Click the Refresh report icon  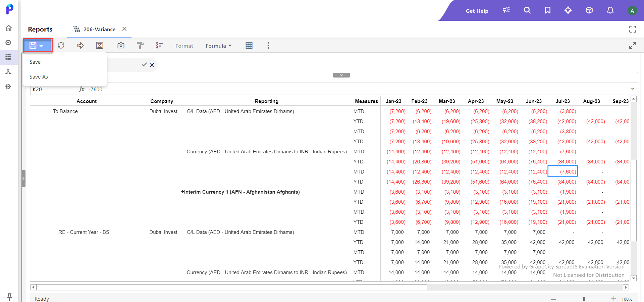click(61, 45)
